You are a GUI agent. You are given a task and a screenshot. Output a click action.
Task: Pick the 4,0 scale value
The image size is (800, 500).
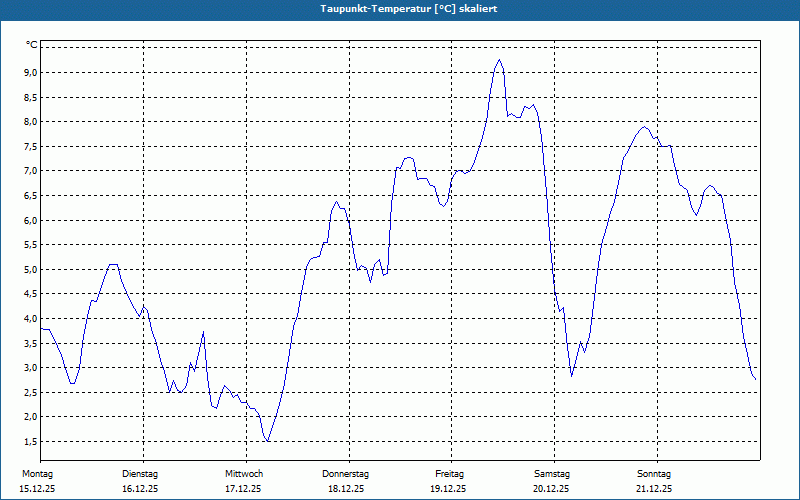31,318
